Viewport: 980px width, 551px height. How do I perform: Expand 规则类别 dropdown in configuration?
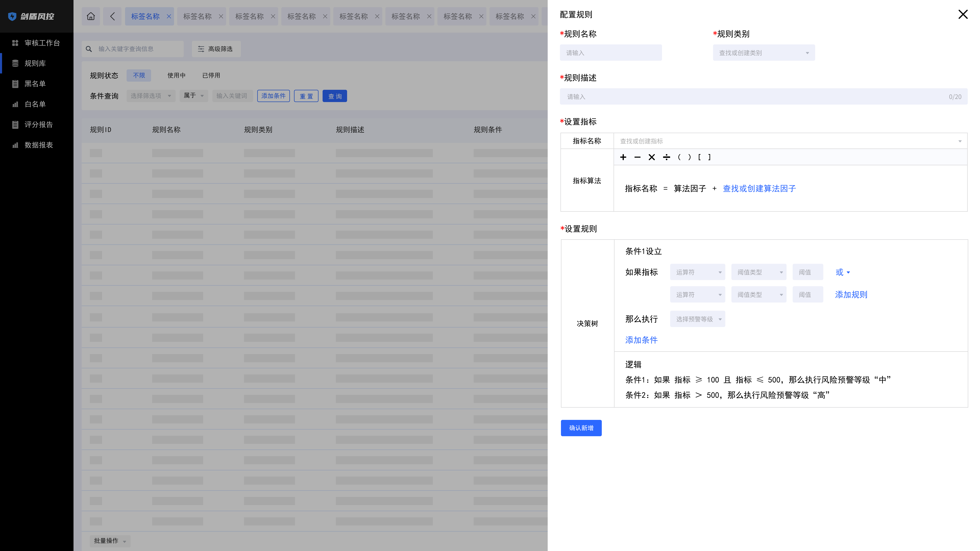coord(764,52)
